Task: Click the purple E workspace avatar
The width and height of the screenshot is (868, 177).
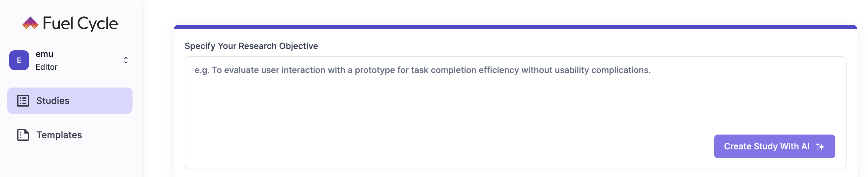Action: click(x=19, y=60)
